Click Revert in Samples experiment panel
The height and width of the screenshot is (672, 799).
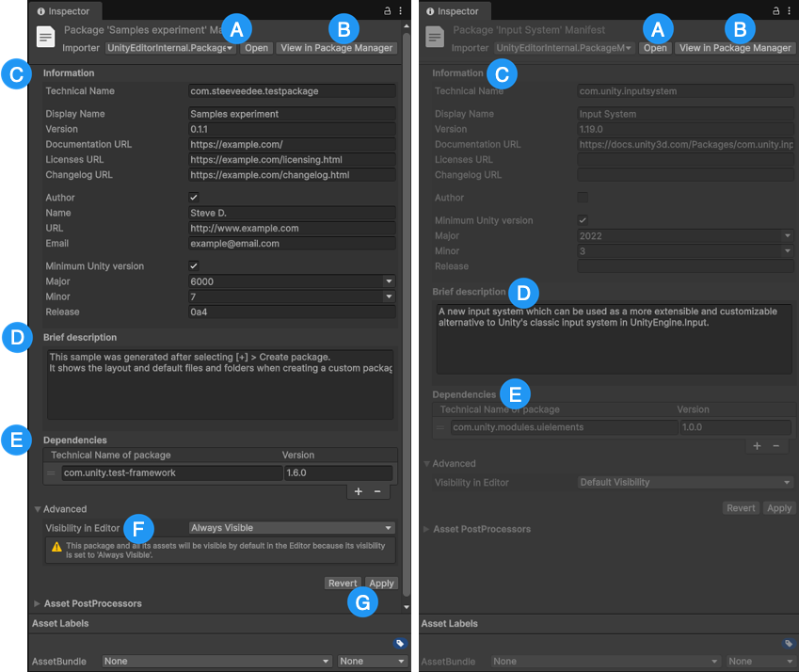click(x=343, y=584)
